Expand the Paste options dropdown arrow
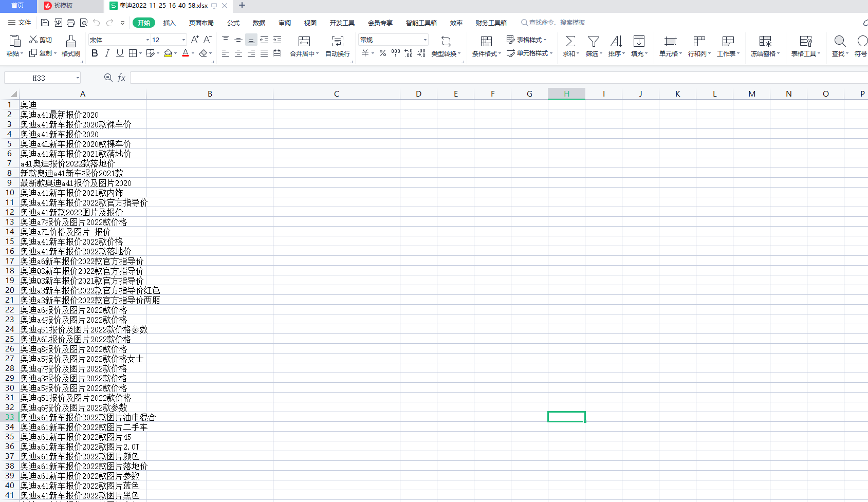The width and height of the screenshot is (868, 502). (22, 53)
